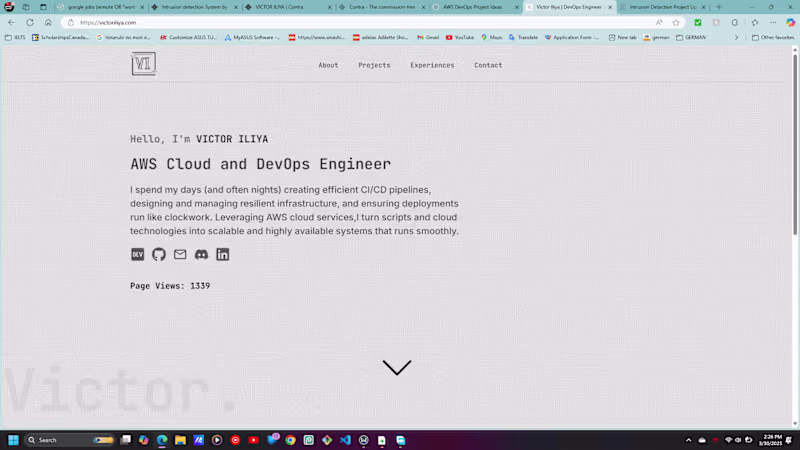Open the Customize ASUS TU bookmark
The height and width of the screenshot is (450, 800).
tap(188, 37)
